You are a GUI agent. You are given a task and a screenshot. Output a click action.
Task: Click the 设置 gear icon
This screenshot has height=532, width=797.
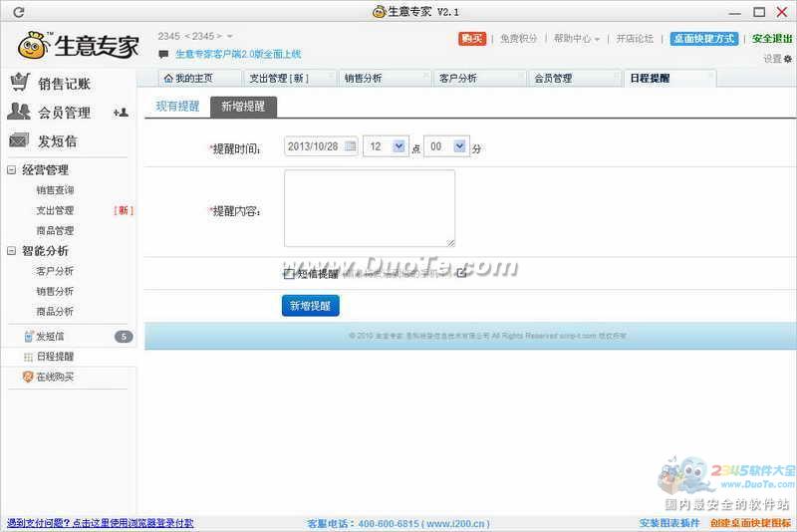787,59
